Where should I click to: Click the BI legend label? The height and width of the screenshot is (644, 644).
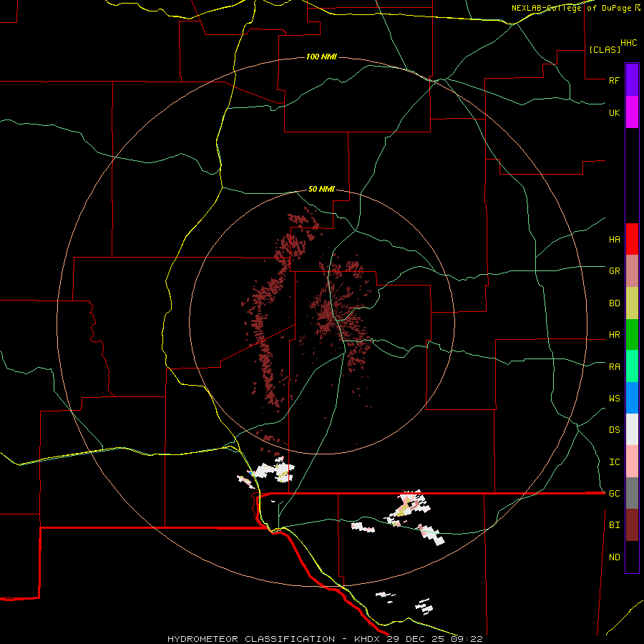[614, 525]
